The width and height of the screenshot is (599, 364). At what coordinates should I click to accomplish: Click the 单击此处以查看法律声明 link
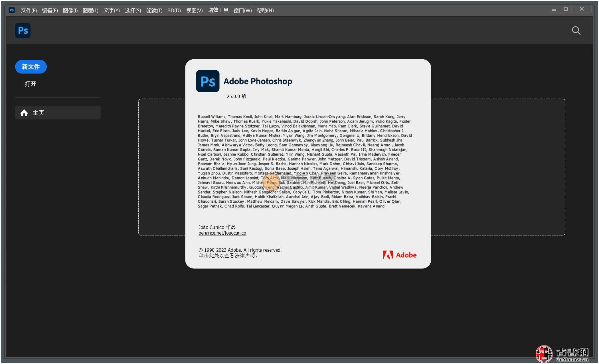229,256
